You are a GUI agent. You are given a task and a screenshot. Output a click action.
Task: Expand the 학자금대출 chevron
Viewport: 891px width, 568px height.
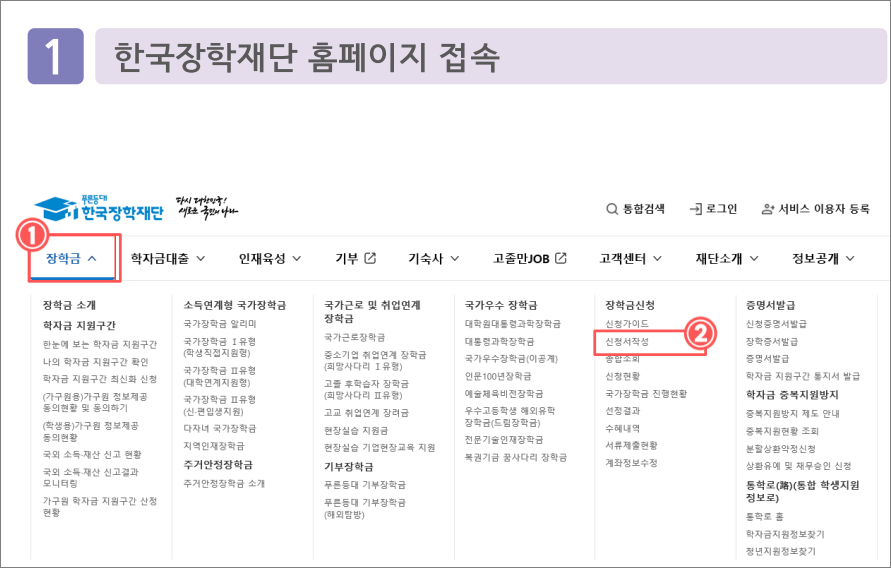point(201,258)
